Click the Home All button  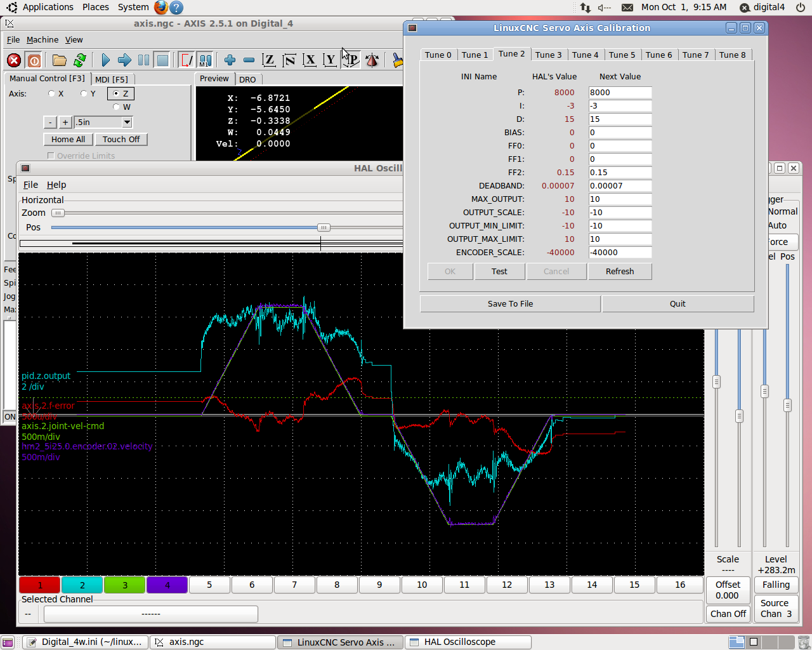pyautogui.click(x=68, y=139)
